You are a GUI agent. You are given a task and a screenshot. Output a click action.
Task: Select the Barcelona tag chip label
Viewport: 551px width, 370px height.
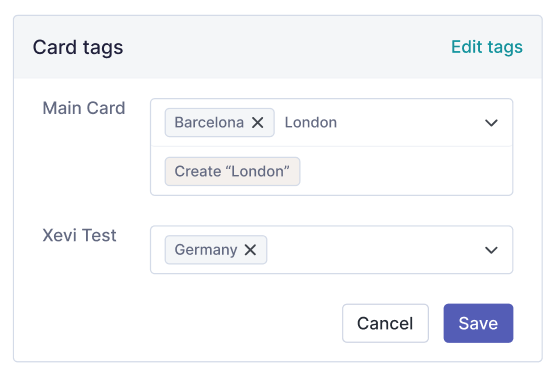(x=209, y=123)
